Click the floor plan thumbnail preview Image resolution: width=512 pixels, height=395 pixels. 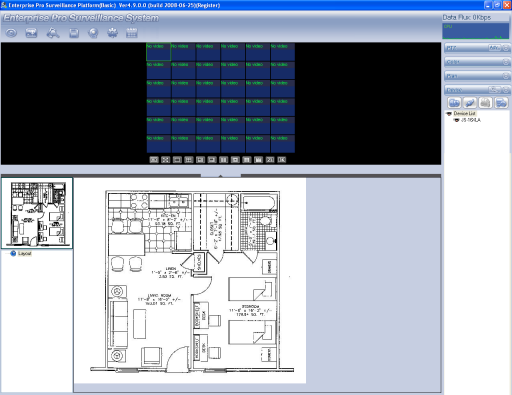37,213
